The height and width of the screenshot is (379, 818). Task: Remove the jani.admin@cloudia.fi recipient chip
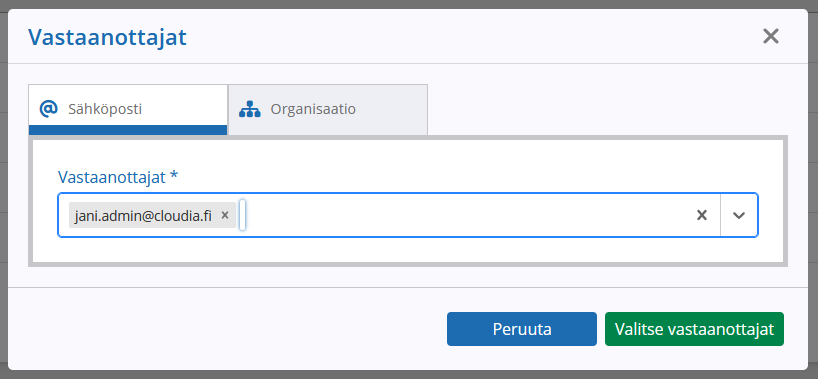click(225, 215)
